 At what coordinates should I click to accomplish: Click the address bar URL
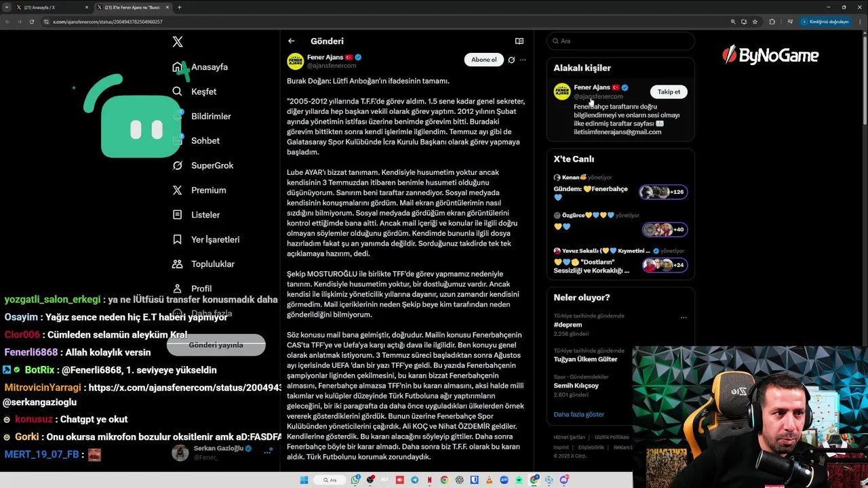(x=107, y=22)
